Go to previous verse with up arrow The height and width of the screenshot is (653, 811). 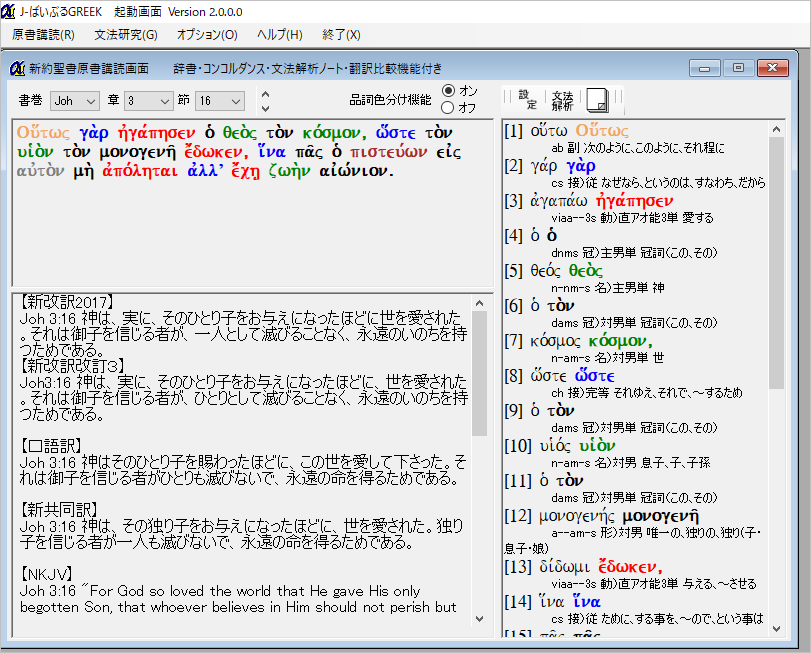265,94
